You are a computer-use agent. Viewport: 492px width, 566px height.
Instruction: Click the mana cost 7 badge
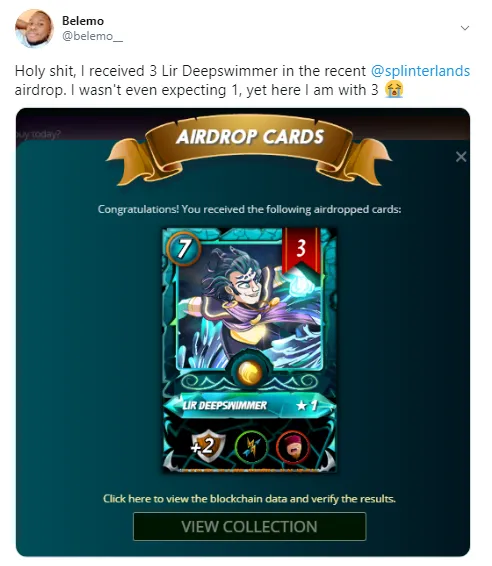[184, 248]
